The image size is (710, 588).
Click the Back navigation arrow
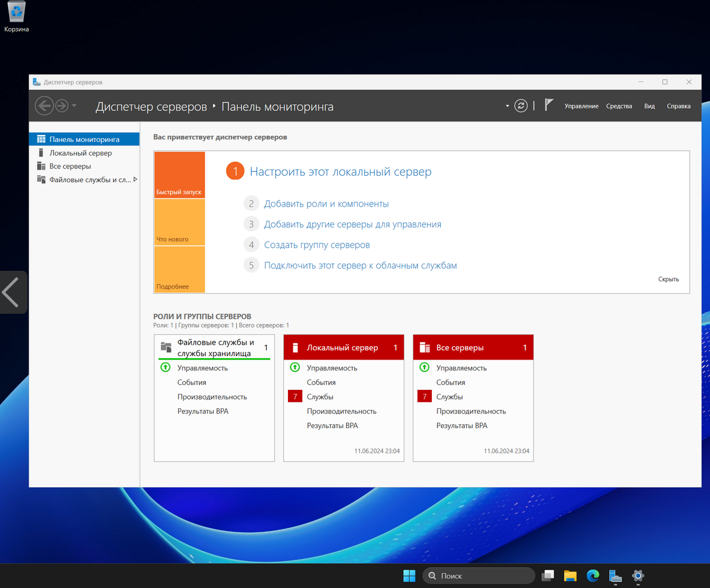pyautogui.click(x=44, y=106)
